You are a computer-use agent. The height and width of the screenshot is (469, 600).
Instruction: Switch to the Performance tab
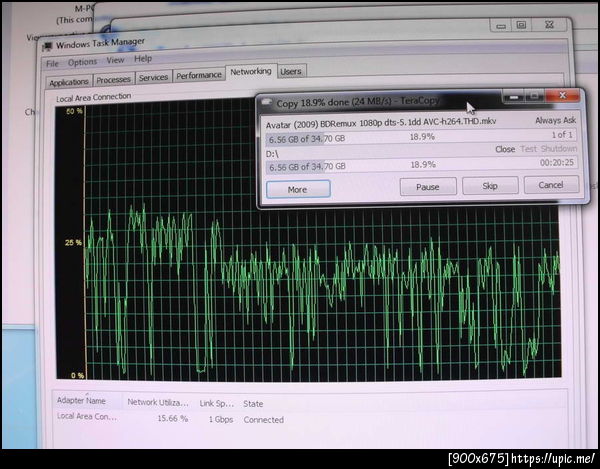199,75
